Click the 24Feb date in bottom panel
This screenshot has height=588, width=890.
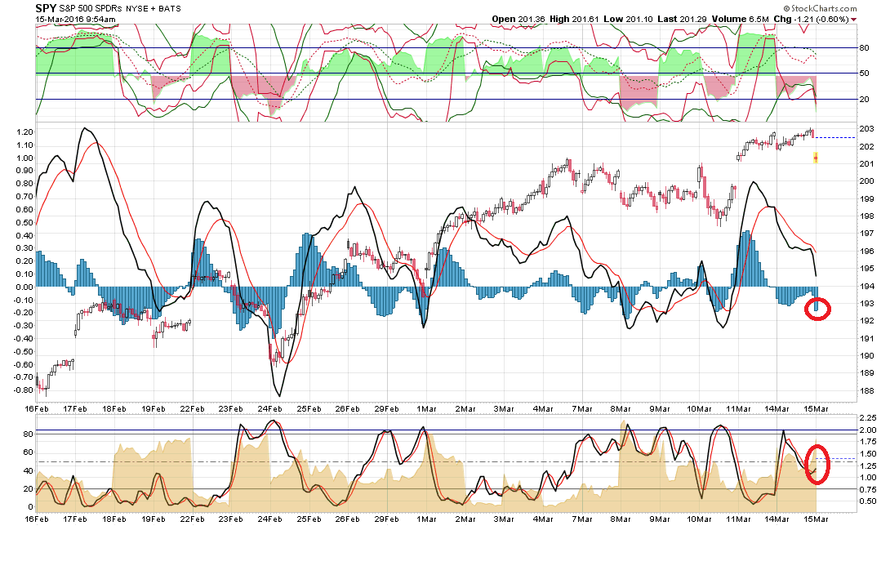(x=270, y=519)
